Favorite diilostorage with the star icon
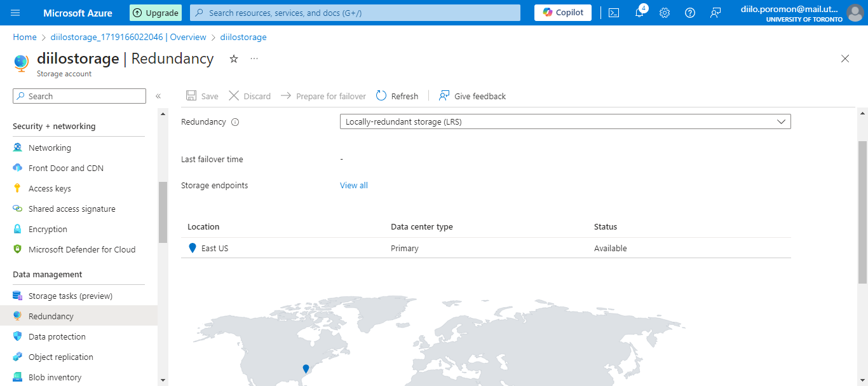Screen dimensions: 868x386 (x=234, y=59)
